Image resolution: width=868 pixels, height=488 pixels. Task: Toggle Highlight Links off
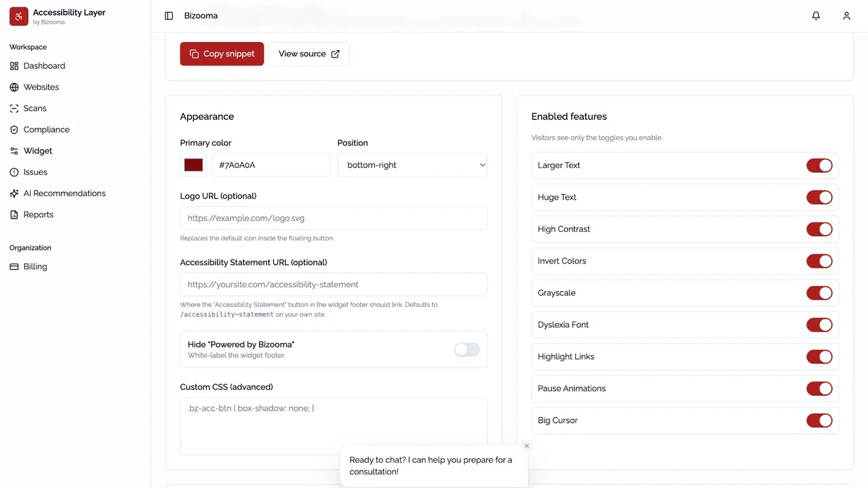point(819,357)
